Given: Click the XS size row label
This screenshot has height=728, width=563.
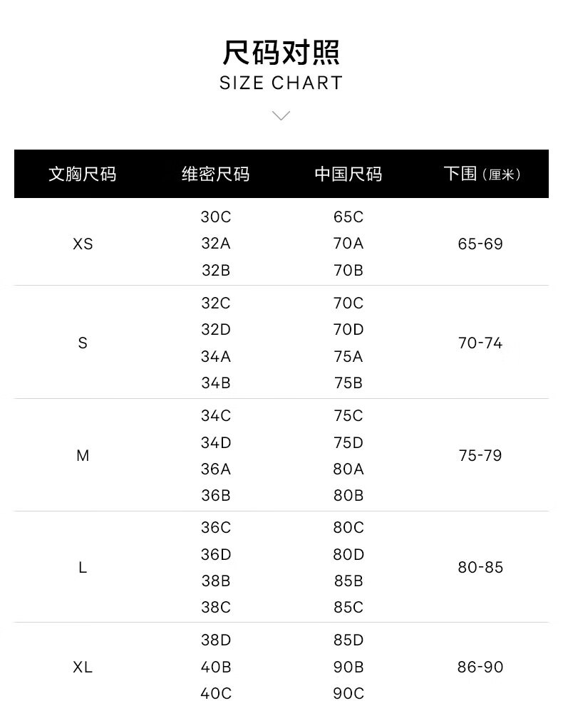Looking at the screenshot, I should click(x=83, y=244).
